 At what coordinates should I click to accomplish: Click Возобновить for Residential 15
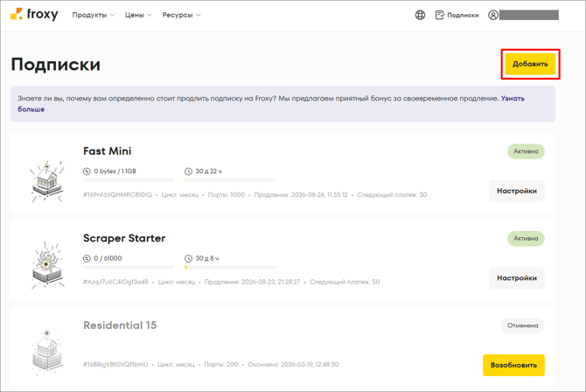click(513, 365)
